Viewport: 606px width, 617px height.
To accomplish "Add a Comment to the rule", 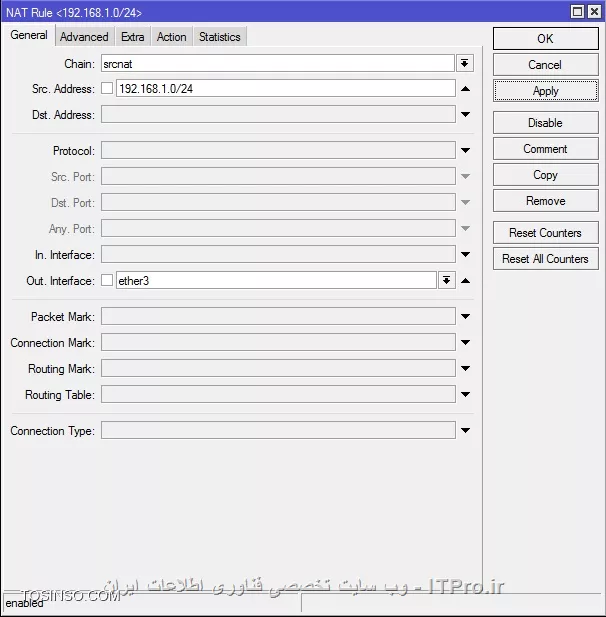I will tap(545, 149).
